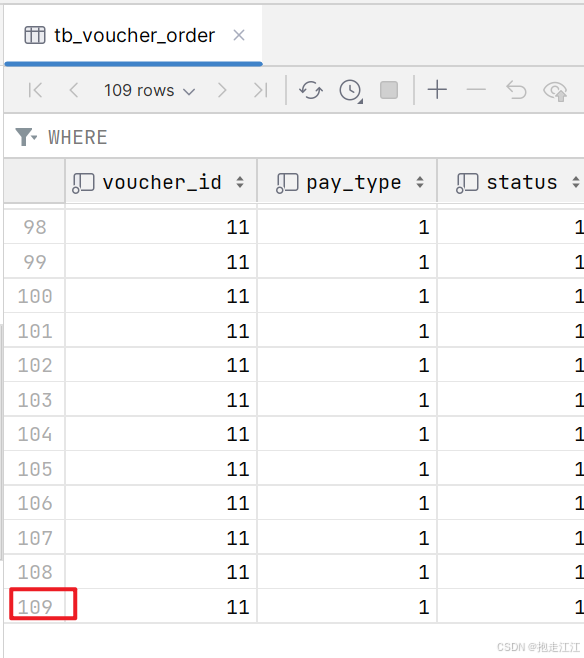Click voucher_id cell in row 100
Viewport: 584px width, 658px height.
(161, 296)
